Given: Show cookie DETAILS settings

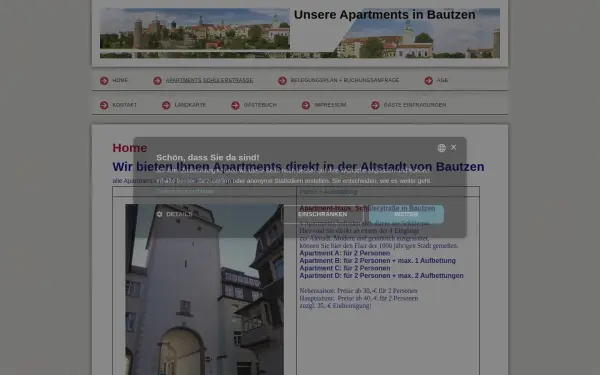Looking at the screenshot, I should 174,214.
